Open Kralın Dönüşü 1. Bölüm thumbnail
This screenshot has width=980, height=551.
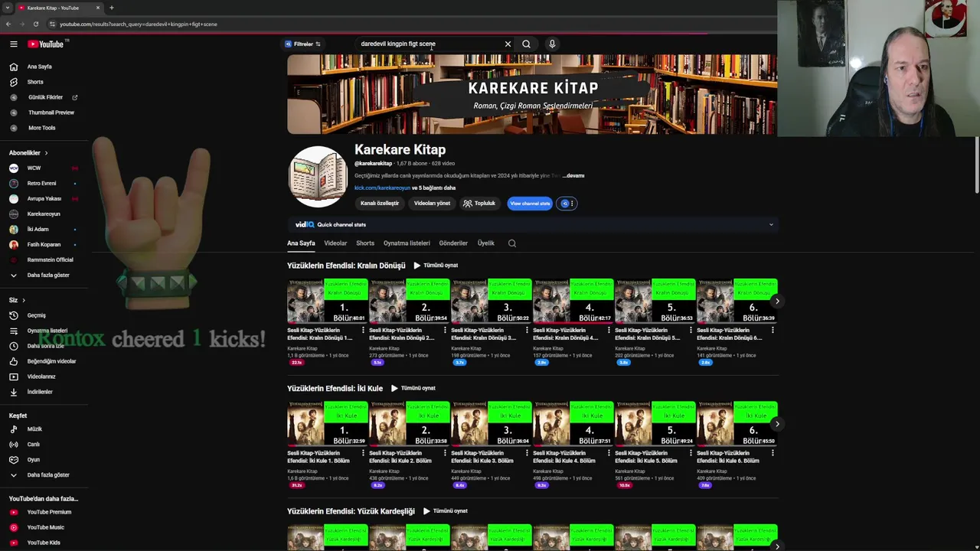[x=327, y=302]
